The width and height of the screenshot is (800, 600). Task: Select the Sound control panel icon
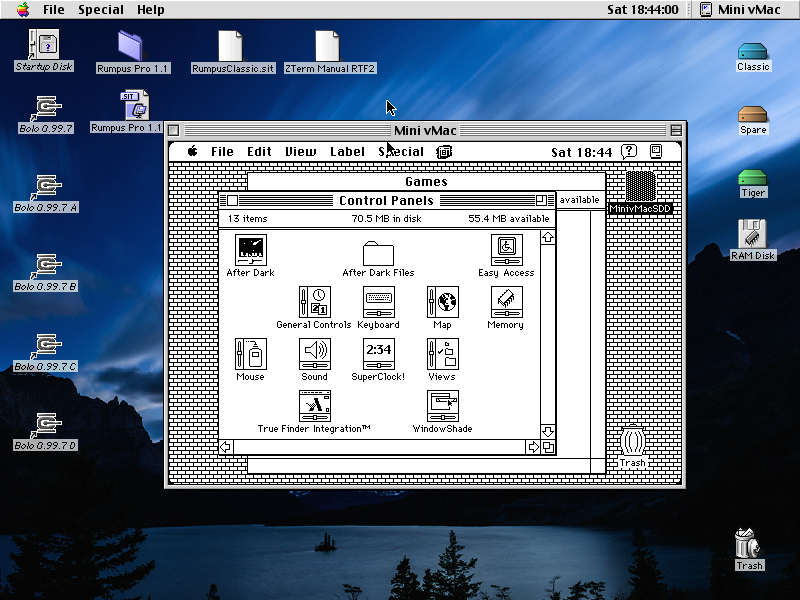tap(314, 354)
